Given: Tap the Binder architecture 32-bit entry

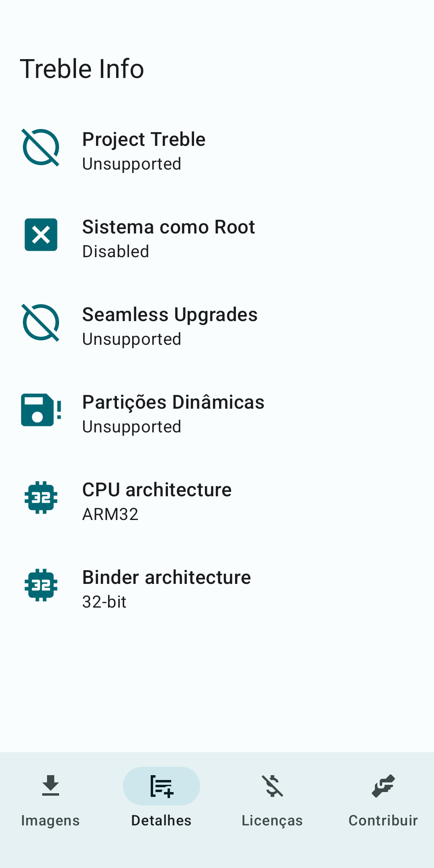Looking at the screenshot, I should tap(217, 589).
